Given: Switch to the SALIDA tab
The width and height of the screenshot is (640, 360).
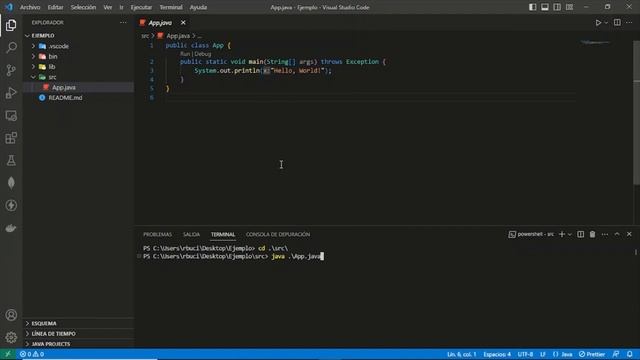Looking at the screenshot, I should [191, 234].
